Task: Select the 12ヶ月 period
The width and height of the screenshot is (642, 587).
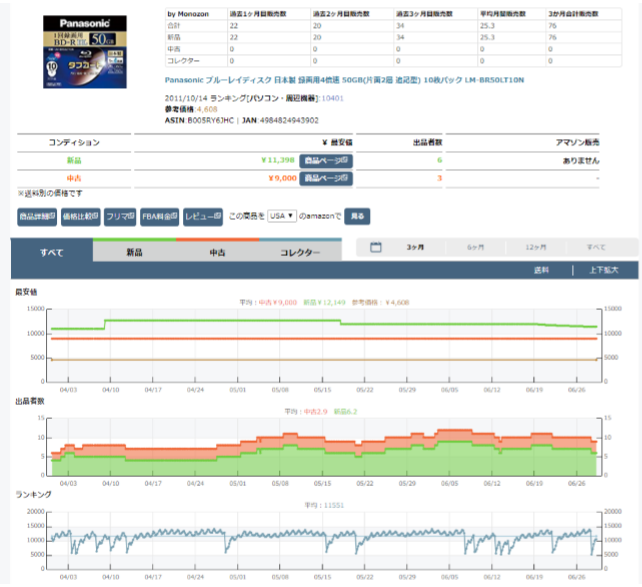Action: [x=536, y=247]
